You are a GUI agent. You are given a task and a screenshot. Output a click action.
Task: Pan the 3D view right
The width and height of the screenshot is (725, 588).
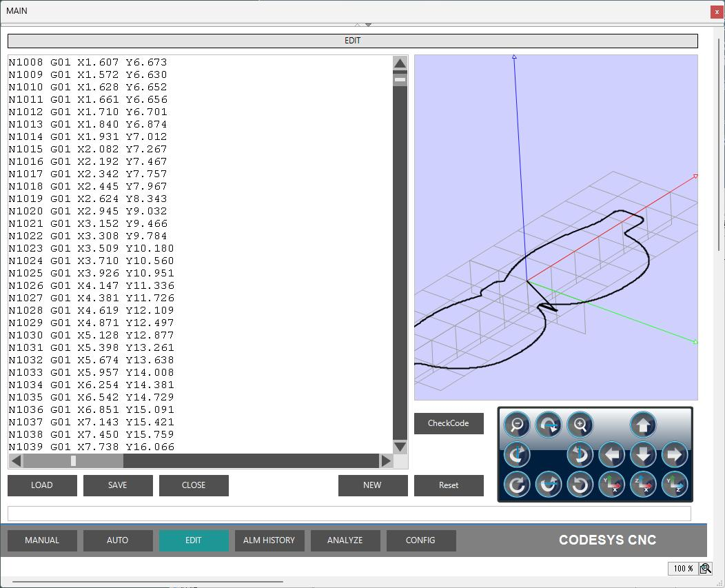tap(674, 455)
